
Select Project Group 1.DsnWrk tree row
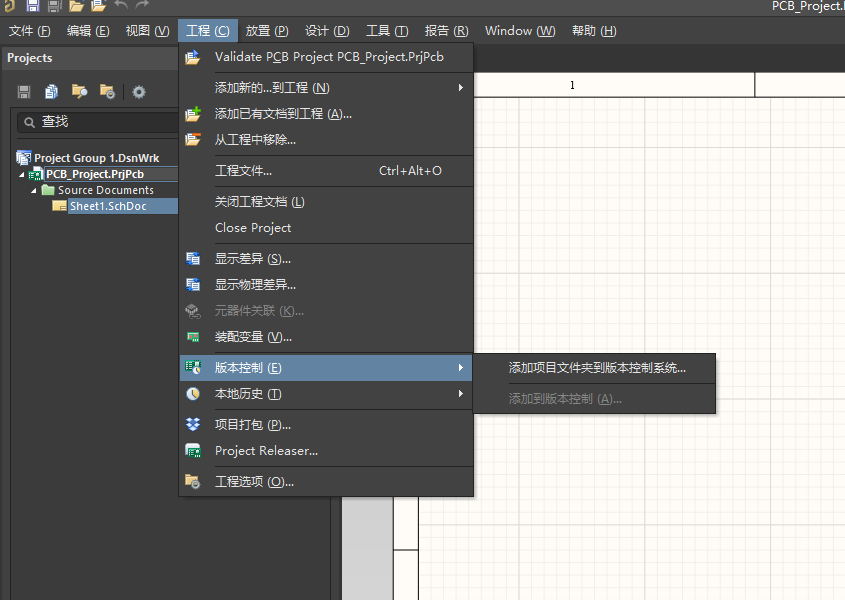click(96, 158)
